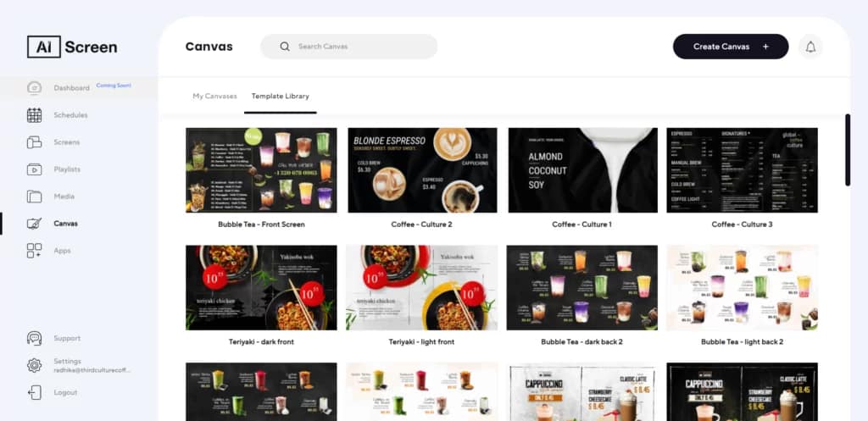Select the Template Library tab

280,97
